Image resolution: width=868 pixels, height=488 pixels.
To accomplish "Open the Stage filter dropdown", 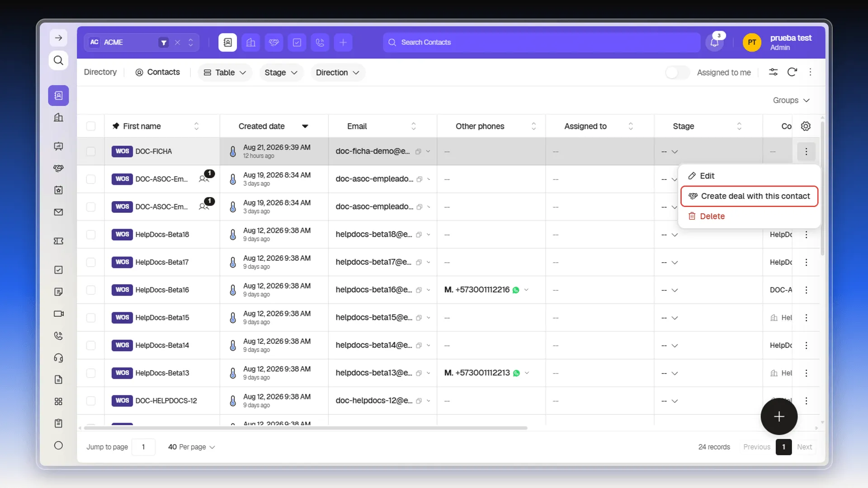I will pyautogui.click(x=281, y=72).
